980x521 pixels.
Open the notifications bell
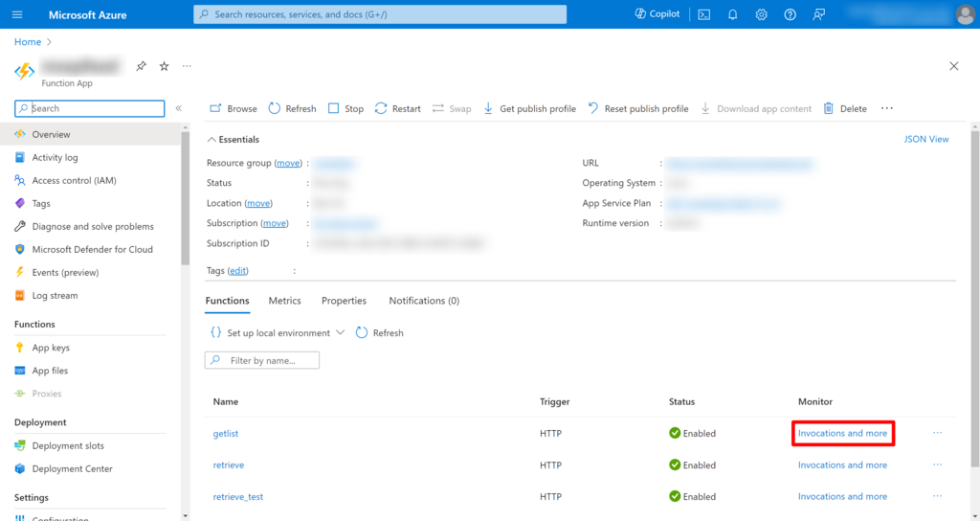click(x=732, y=14)
